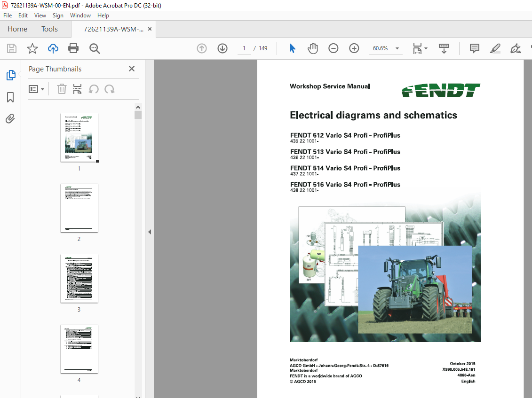Open thumbnail options dropdown menu
Screen dimensions: 532x398
pos(37,89)
